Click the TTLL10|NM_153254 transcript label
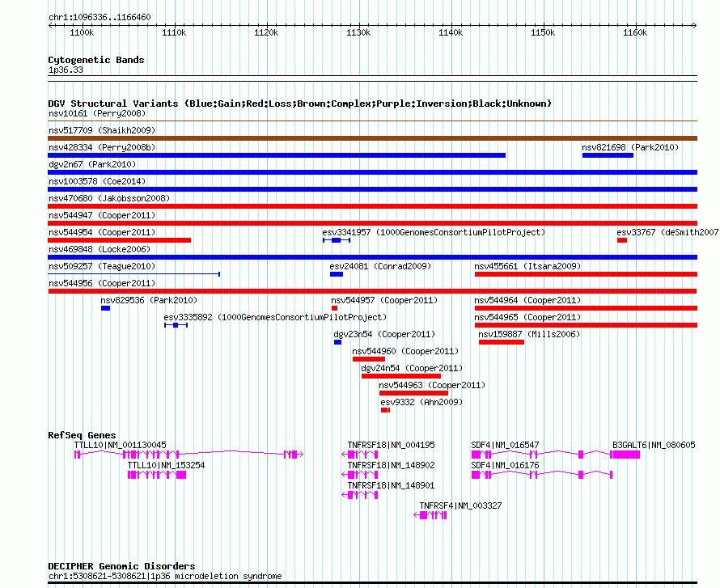 [x=166, y=465]
